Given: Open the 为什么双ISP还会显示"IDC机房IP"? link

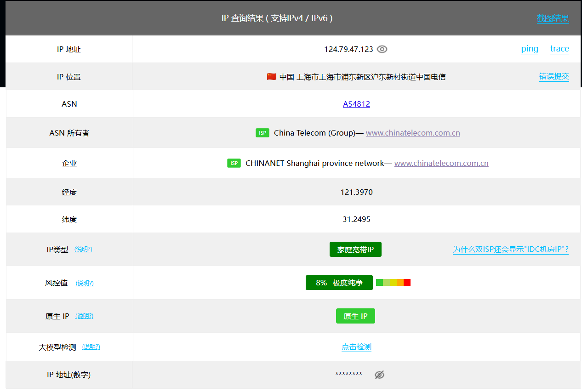Looking at the screenshot, I should pyautogui.click(x=511, y=250).
